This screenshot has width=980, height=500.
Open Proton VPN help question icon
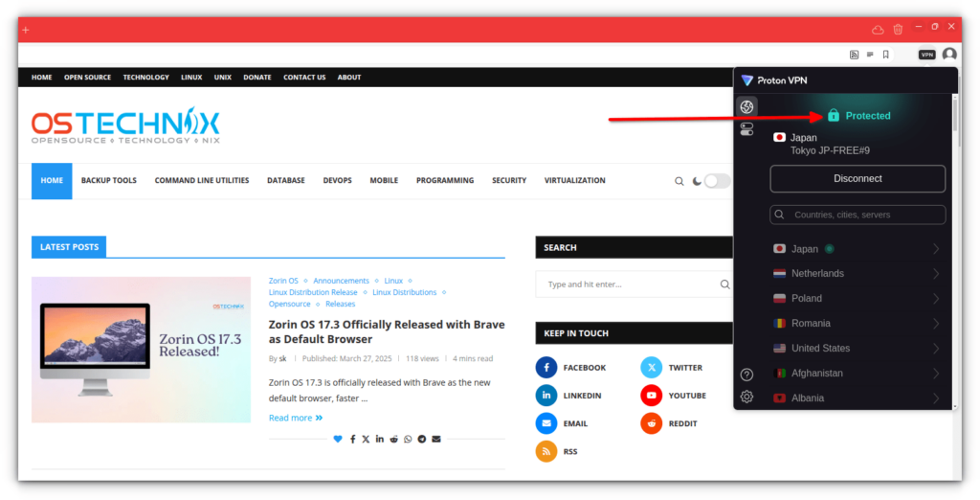point(746,375)
